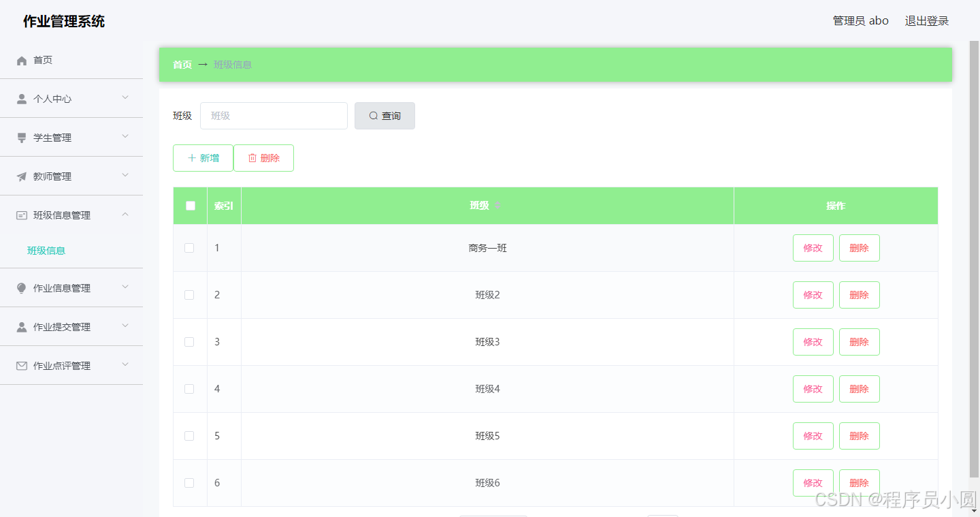
Task: Click the 索引 column header
Action: tap(224, 206)
